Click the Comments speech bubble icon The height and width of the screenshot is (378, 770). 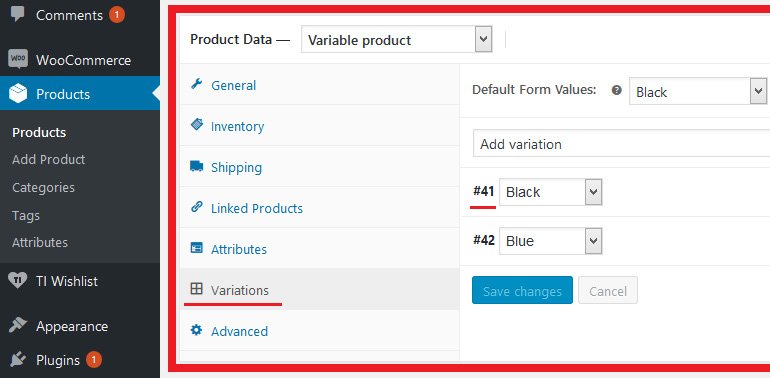[x=18, y=14]
